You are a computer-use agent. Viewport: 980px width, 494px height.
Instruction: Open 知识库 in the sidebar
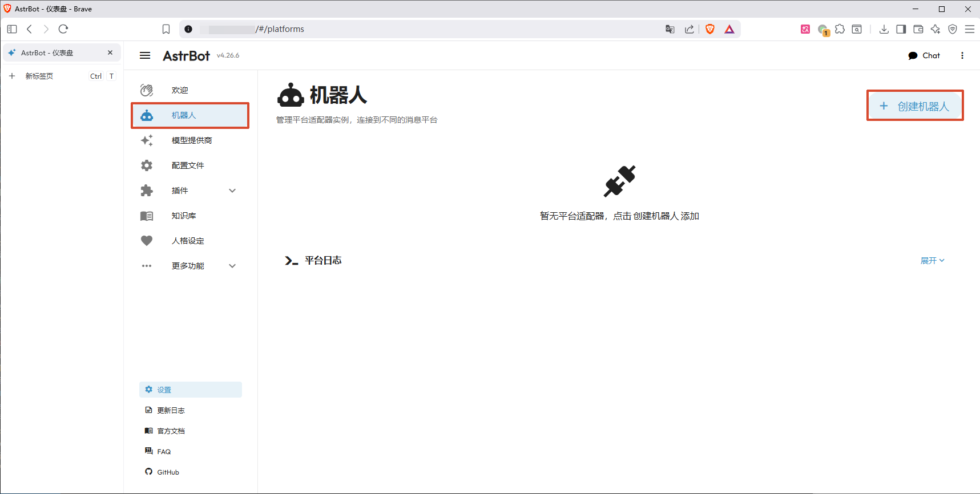190,216
